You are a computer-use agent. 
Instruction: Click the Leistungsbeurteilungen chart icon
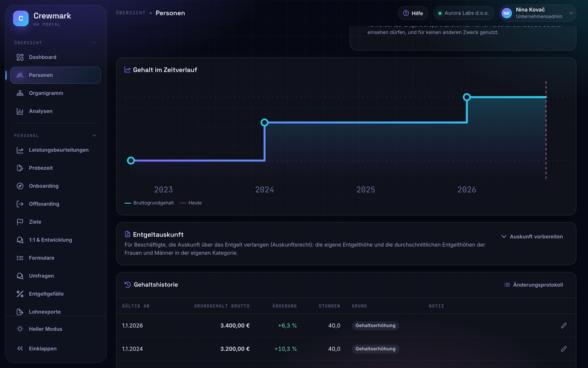click(x=20, y=150)
